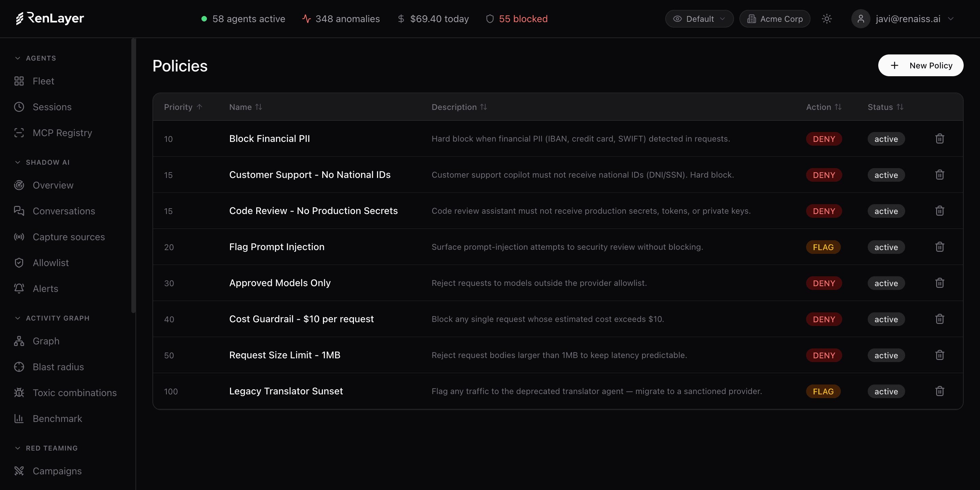This screenshot has width=980, height=490.
Task: Open Cost Guardrail - $10 per request name
Action: (301, 319)
